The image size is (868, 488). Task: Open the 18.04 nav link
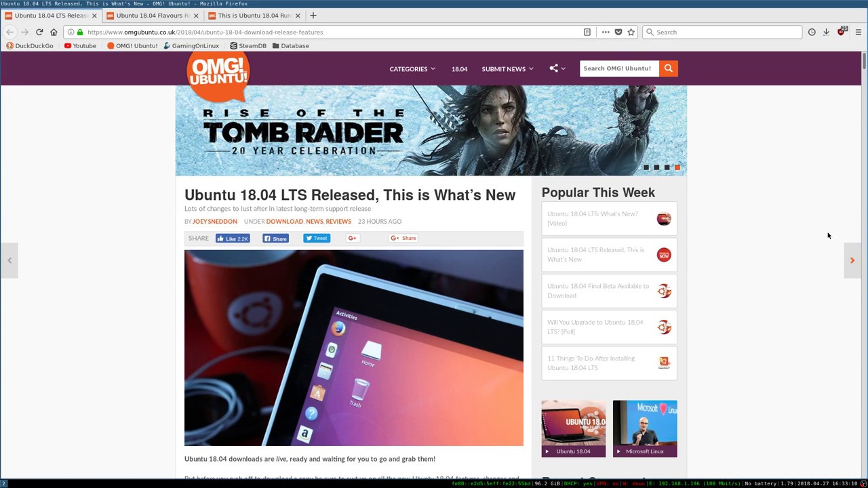click(x=459, y=68)
